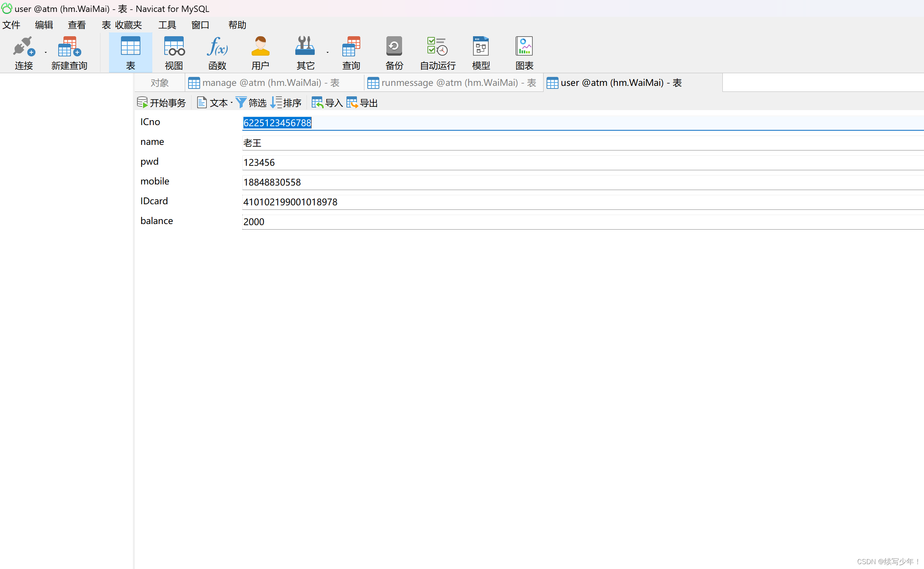The height and width of the screenshot is (569, 924).
Task: Click the Navicat logo in title bar
Action: (7, 8)
